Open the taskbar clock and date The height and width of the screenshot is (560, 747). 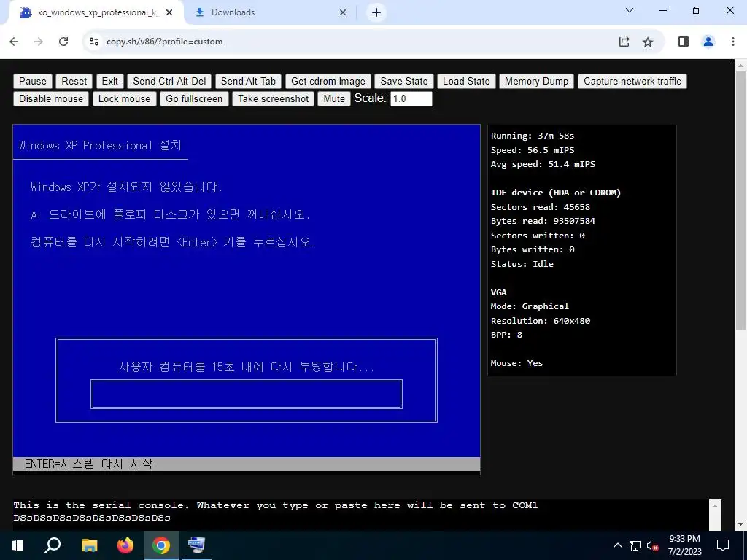click(684, 545)
